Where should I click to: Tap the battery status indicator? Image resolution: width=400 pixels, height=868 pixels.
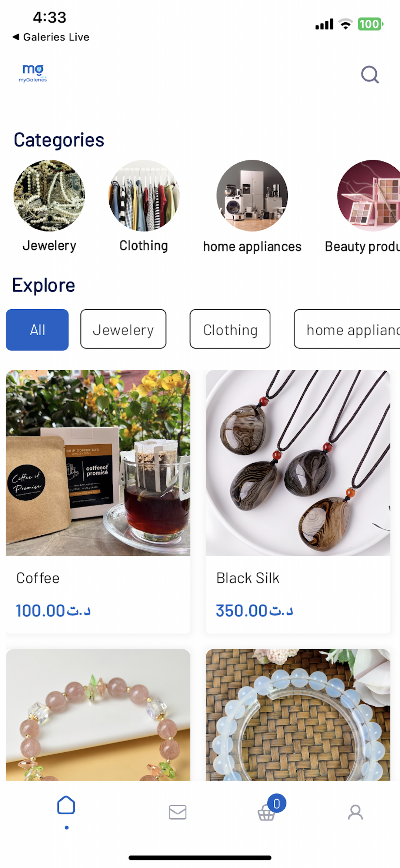370,24
